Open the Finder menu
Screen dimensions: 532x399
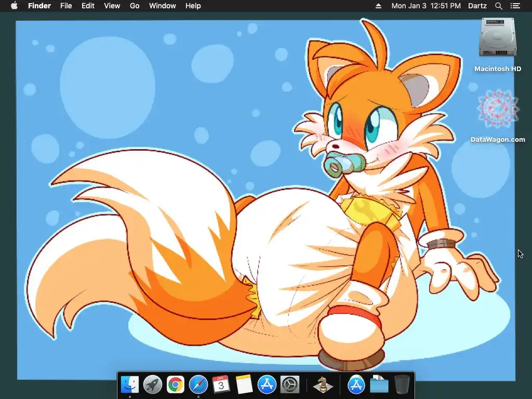[x=39, y=6]
